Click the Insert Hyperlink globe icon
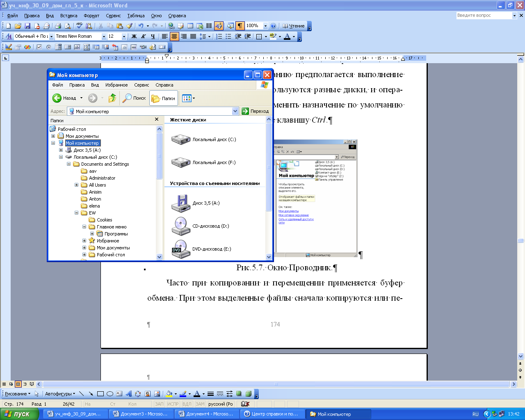 click(171, 26)
